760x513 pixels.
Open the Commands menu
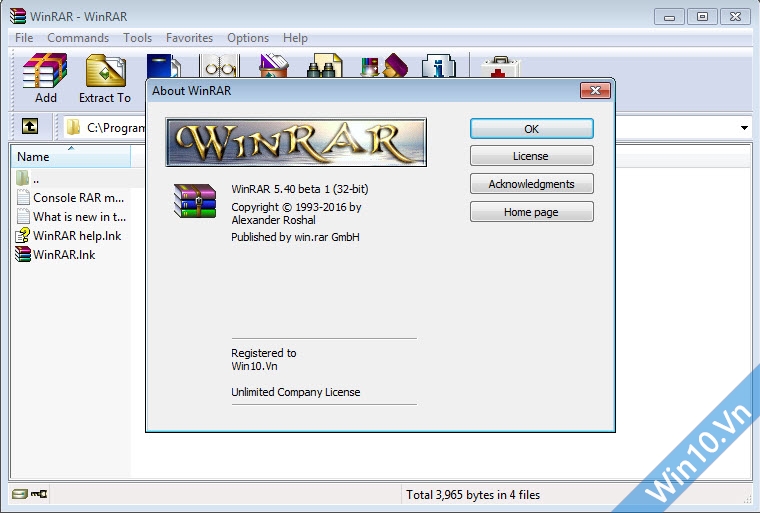[78, 38]
